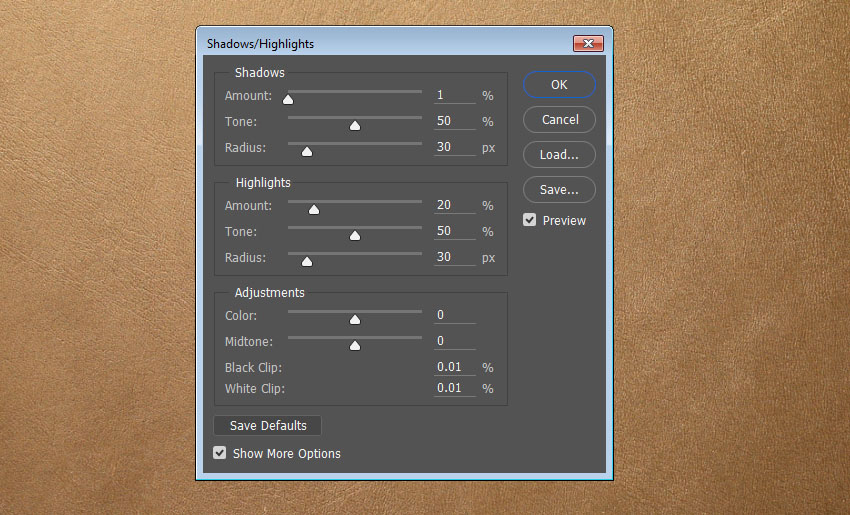The width and height of the screenshot is (850, 515).
Task: Click the Shadows Tone slider handle
Action: [x=354, y=125]
